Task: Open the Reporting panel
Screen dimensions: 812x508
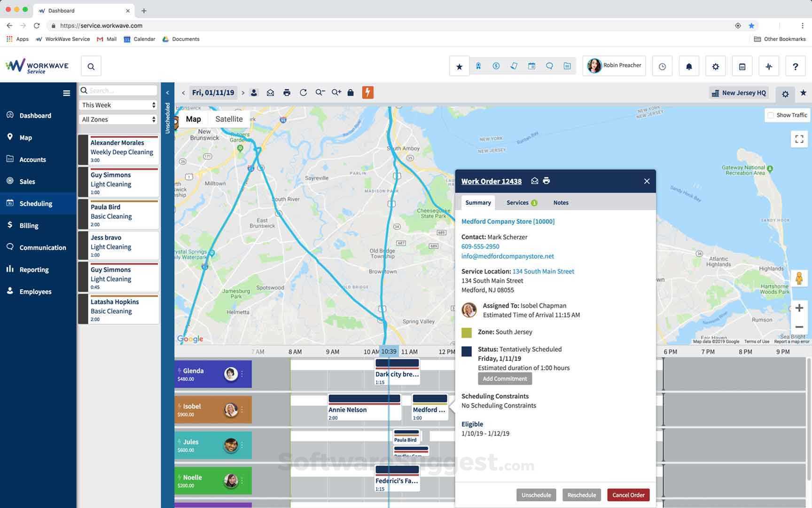Action: pyautogui.click(x=34, y=269)
